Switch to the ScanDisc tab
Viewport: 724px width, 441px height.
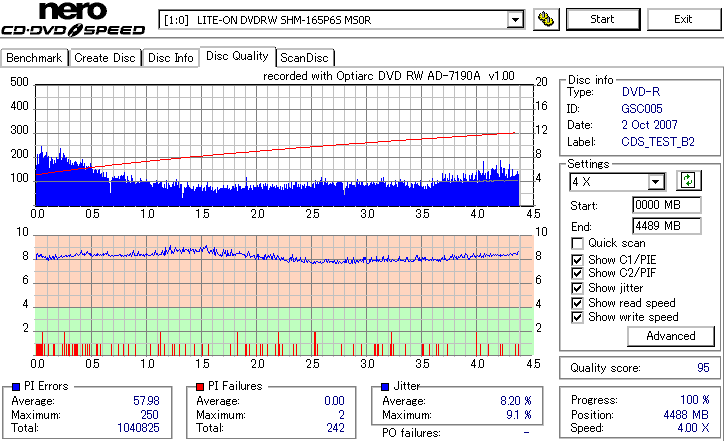pyautogui.click(x=304, y=58)
